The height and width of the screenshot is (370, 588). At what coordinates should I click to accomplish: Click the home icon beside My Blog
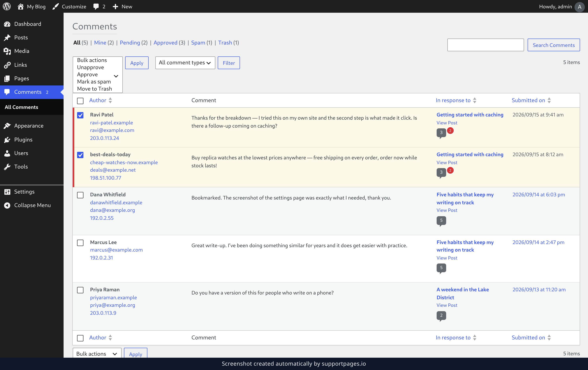(x=20, y=6)
